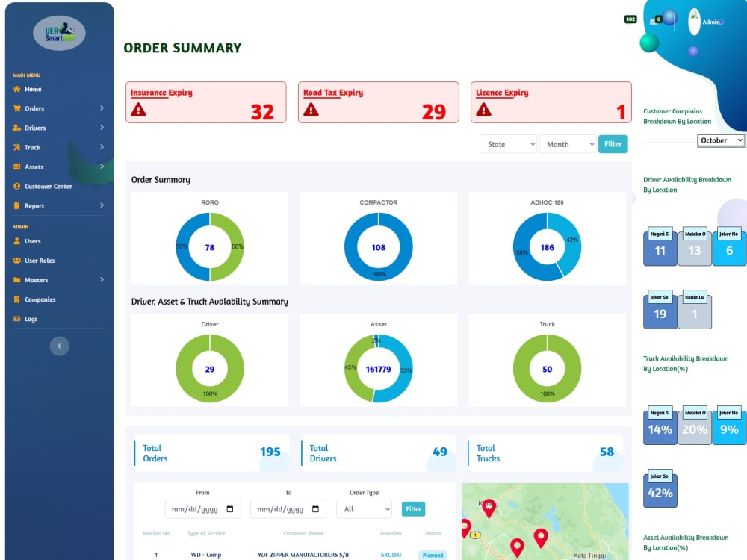The height and width of the screenshot is (560, 747).
Task: Click the Truck tools icon
Action: pos(16,147)
